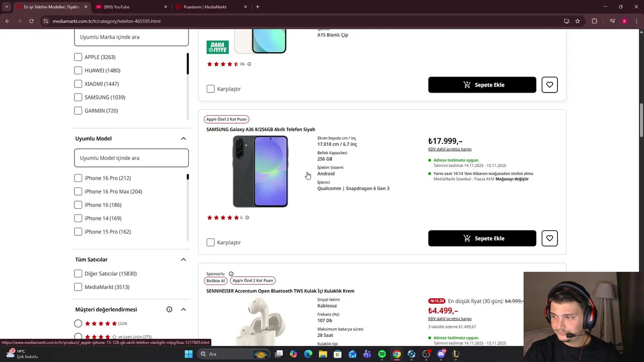Collapse the Tüm Satıcılar filter section
The image size is (644, 362).
(x=183, y=259)
